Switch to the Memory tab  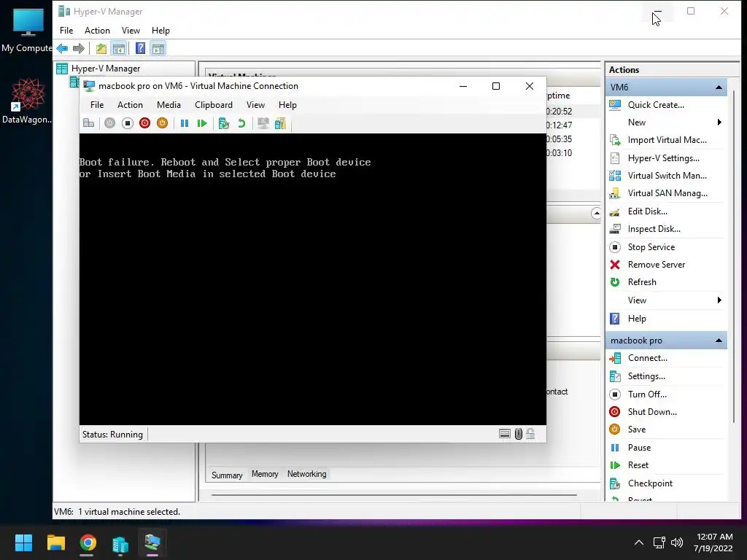(x=265, y=474)
